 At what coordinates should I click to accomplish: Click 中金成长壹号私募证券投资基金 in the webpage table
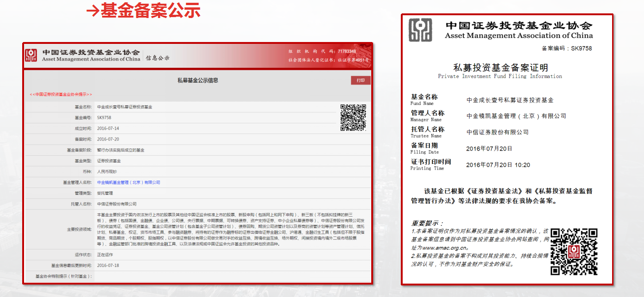tap(124, 107)
